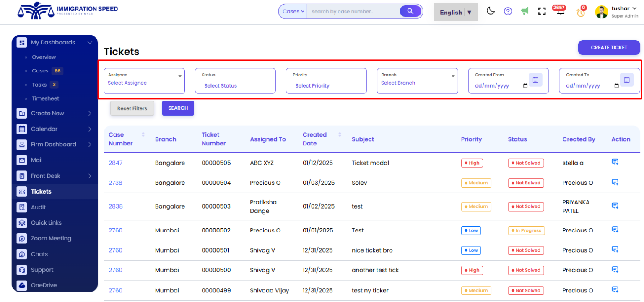Open announcements via the megaphone icon

point(525,11)
